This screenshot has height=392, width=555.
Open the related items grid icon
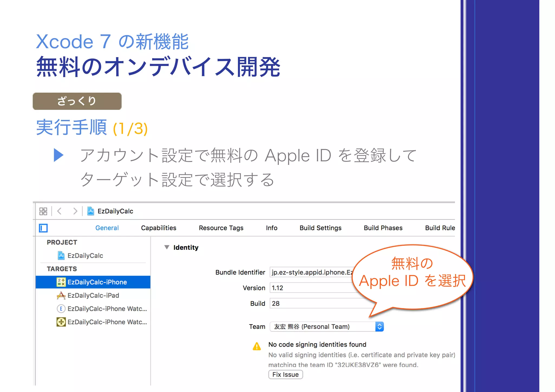(x=43, y=211)
